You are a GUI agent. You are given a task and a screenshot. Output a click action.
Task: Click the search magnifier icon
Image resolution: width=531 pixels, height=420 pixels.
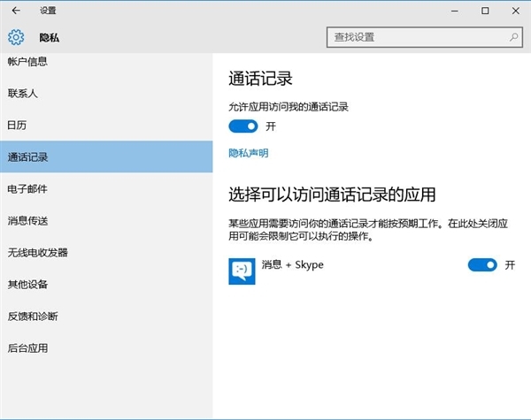[x=512, y=38]
